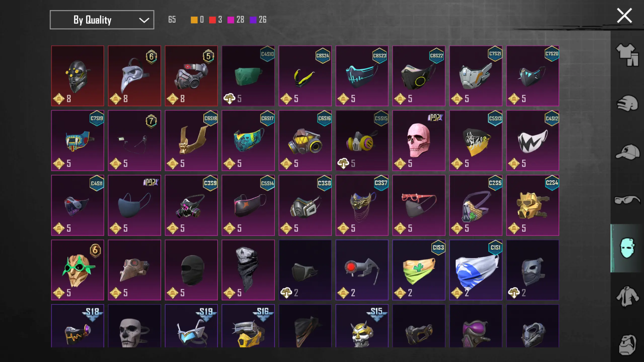644x362 pixels.
Task: Select the helmet category in sidebar
Action: pyautogui.click(x=627, y=103)
